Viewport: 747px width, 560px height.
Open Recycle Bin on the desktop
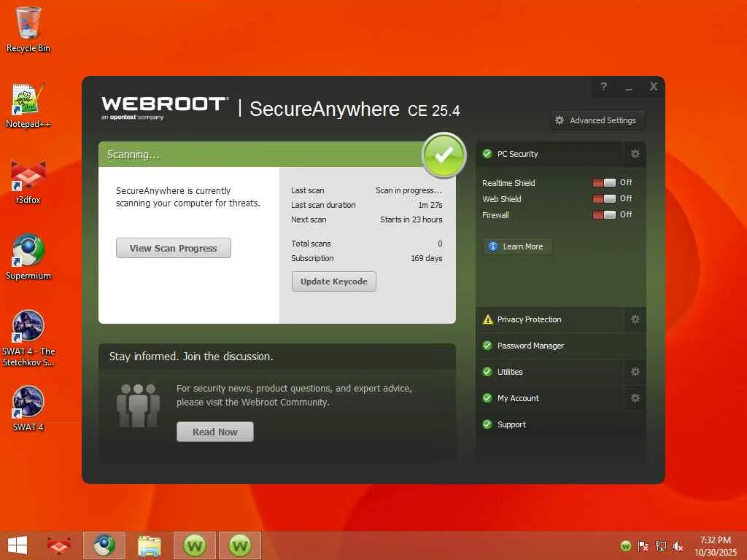point(28,29)
